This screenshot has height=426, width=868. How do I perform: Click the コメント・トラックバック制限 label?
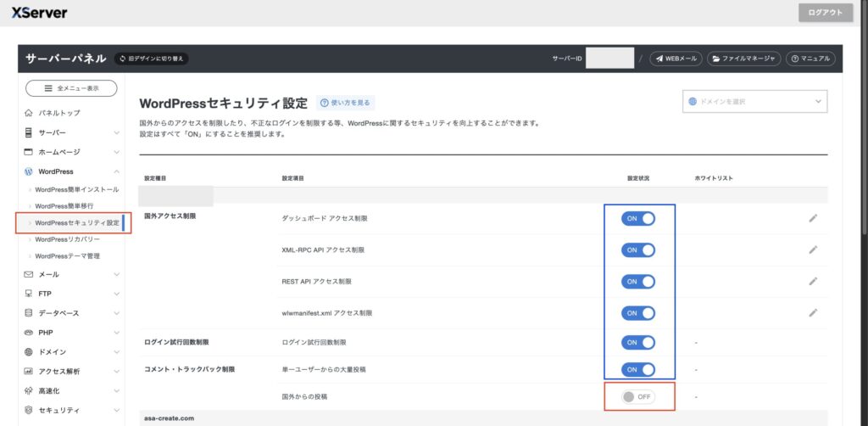coord(189,369)
